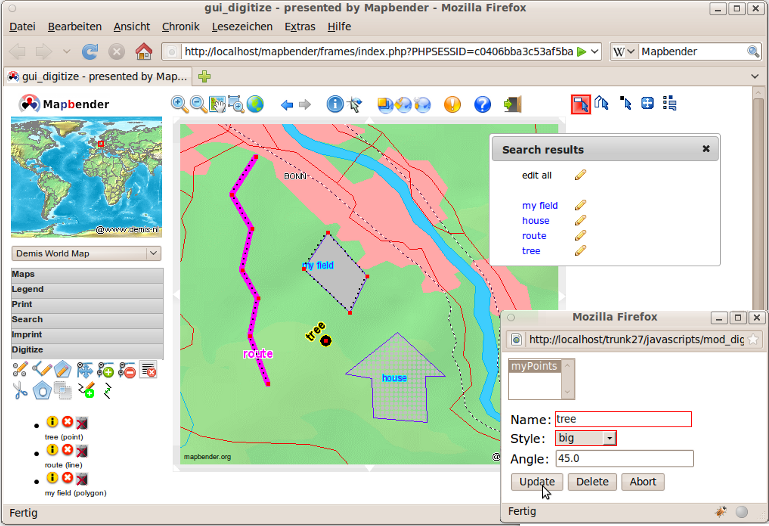Expand the Legend accordion section
The height and width of the screenshot is (526, 769).
tap(87, 290)
